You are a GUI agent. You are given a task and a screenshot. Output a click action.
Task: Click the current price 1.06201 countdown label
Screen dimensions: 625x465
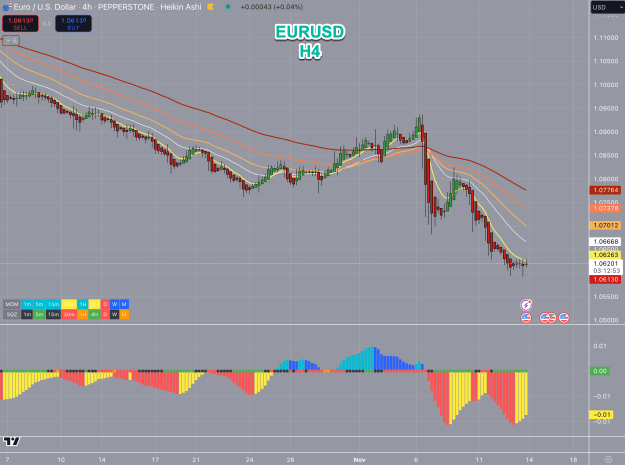[x=606, y=267]
